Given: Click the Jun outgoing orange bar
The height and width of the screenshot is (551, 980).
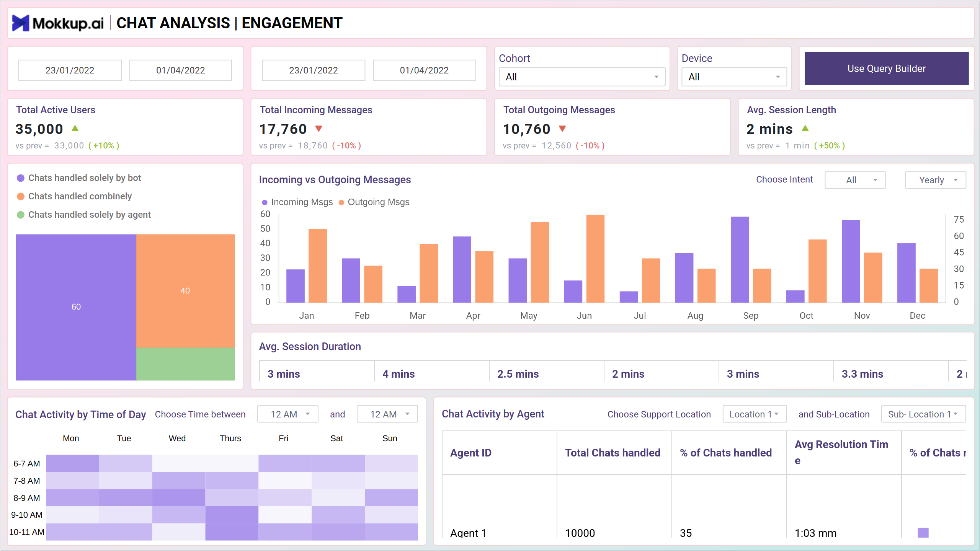Looking at the screenshot, I should pyautogui.click(x=595, y=259).
